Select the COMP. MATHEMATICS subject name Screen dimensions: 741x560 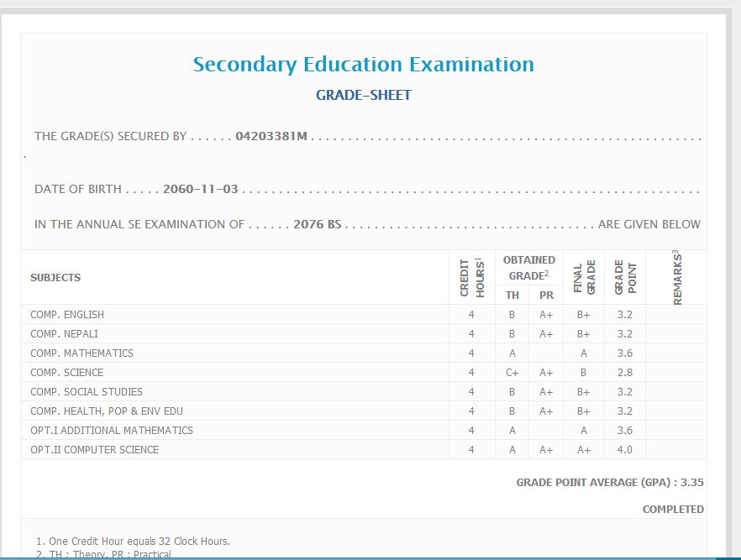[x=81, y=353]
